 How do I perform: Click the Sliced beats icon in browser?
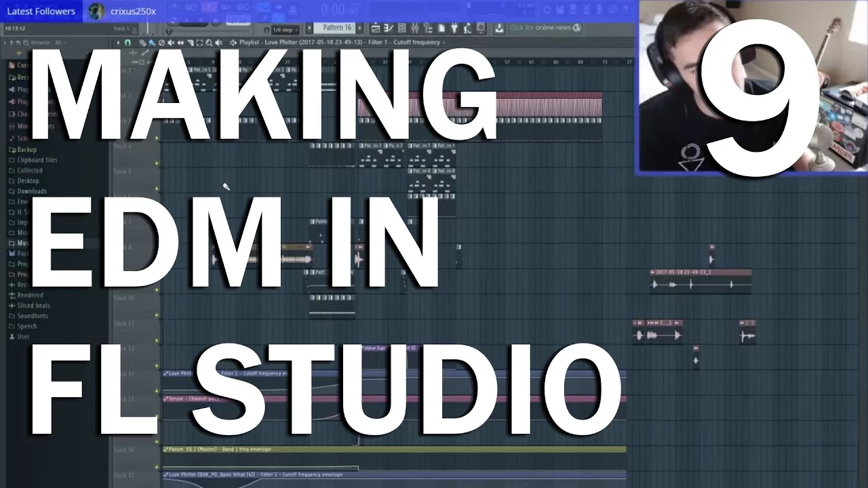click(12, 306)
